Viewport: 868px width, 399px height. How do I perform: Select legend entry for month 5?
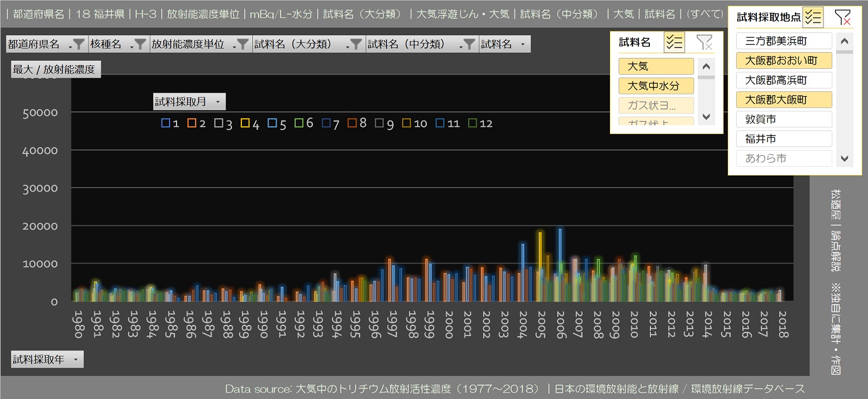[277, 123]
